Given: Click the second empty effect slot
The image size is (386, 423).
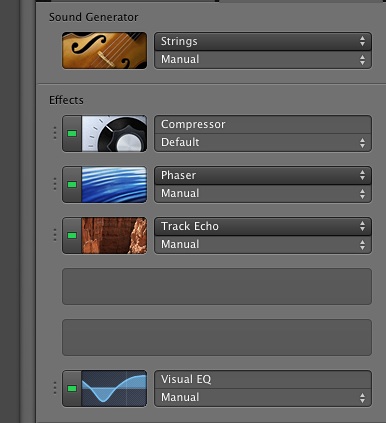Looking at the screenshot, I should pos(217,338).
